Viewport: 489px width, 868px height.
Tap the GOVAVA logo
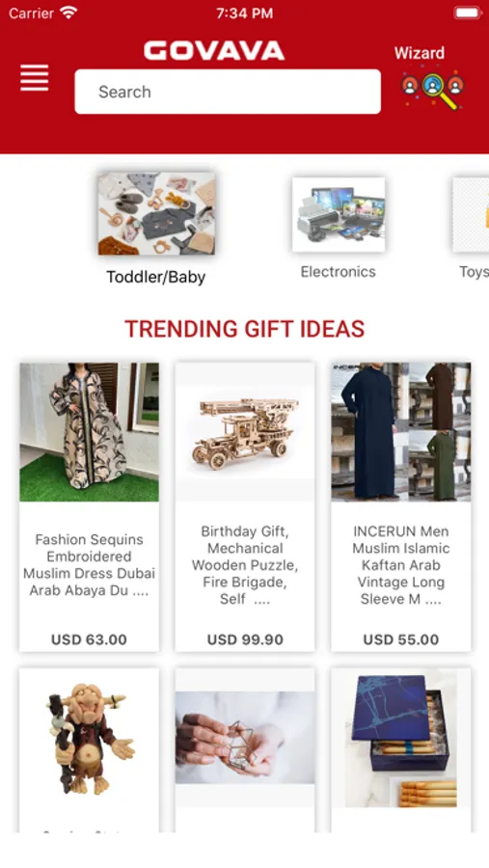[214, 51]
